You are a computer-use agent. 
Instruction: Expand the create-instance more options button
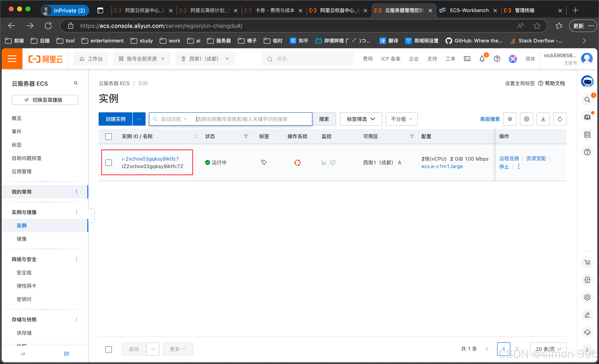[139, 119]
